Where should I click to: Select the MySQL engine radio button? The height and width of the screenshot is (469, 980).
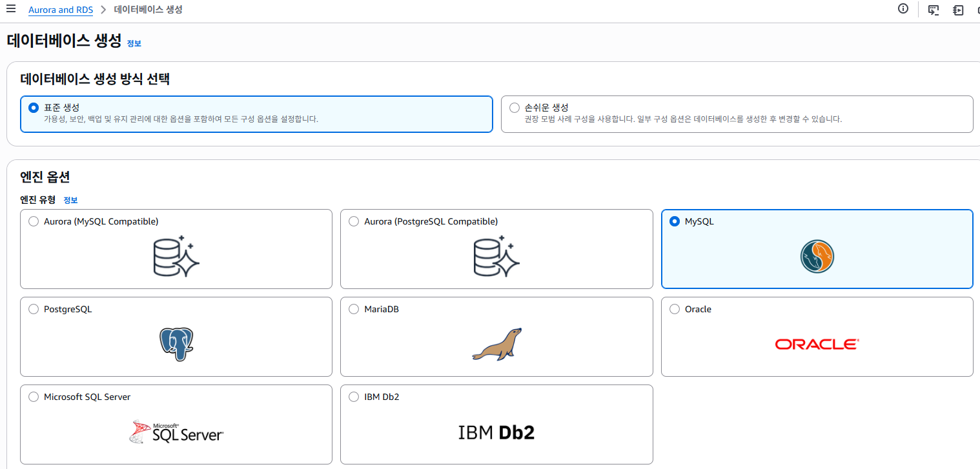[675, 221]
